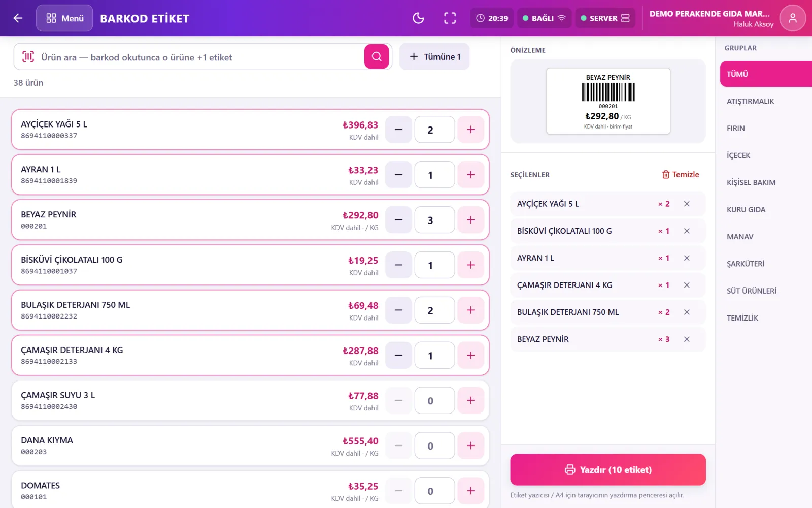Remove ÇAMAŞIR DETERJANI 4 KG from selected list
The width and height of the screenshot is (812, 508).
[x=687, y=285]
